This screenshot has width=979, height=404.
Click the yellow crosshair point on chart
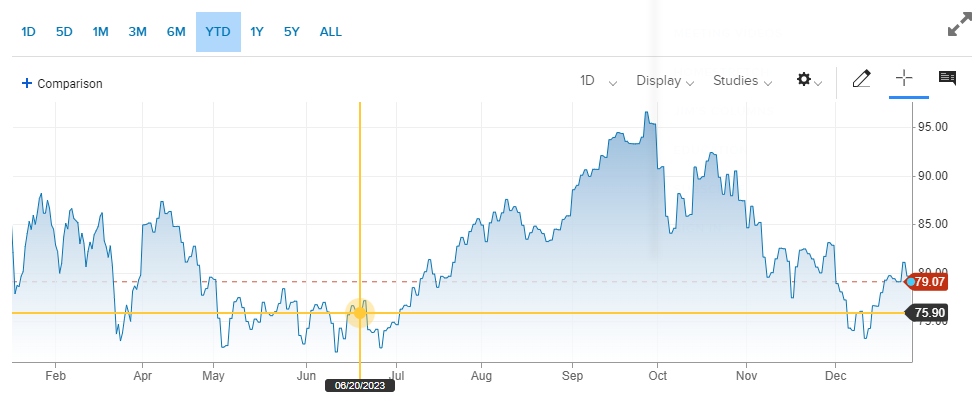tap(360, 313)
